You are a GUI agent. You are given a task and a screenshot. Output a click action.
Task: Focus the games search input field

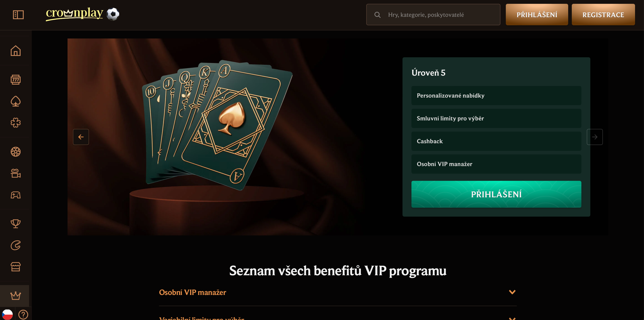438,15
